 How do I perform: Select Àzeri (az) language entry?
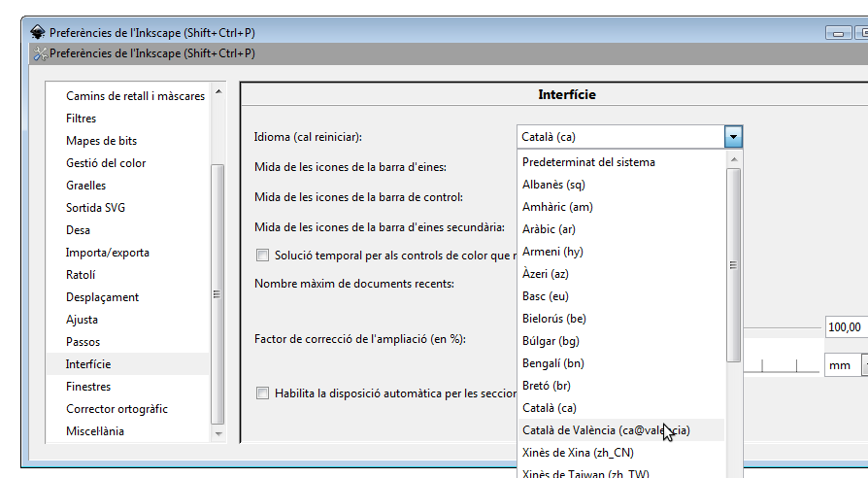[x=621, y=274]
